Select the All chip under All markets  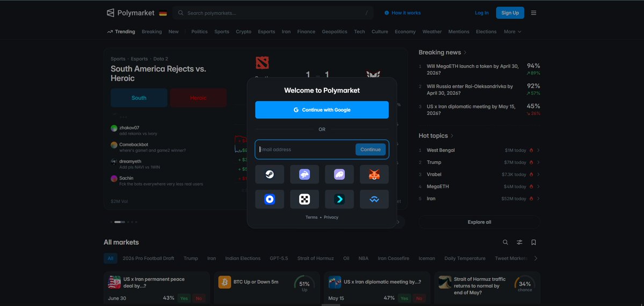tap(111, 258)
